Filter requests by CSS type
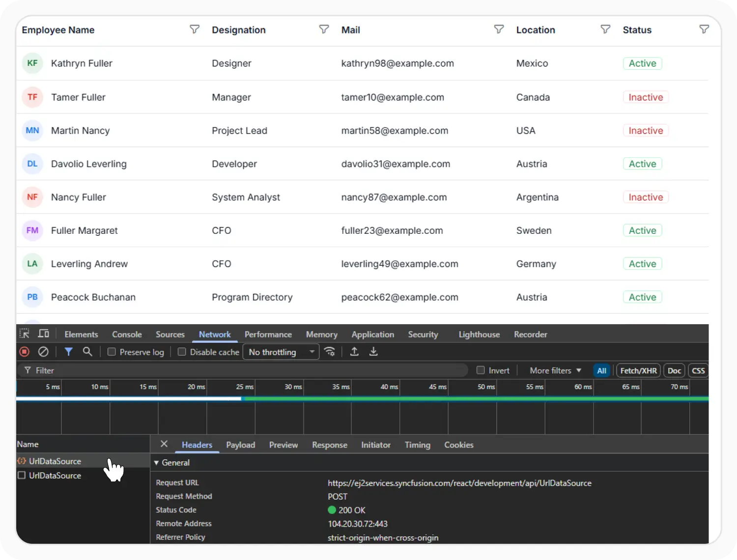Viewport: 737px width, 560px height. 698,371
